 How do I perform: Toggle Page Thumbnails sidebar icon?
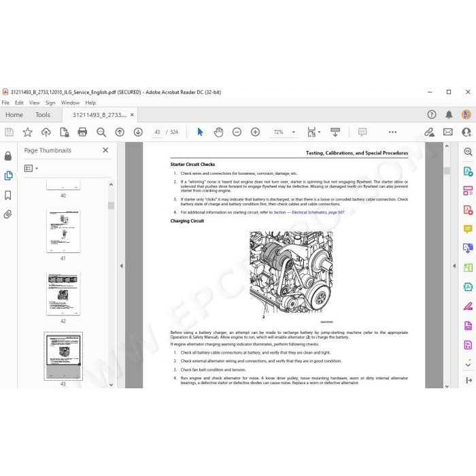8,175
